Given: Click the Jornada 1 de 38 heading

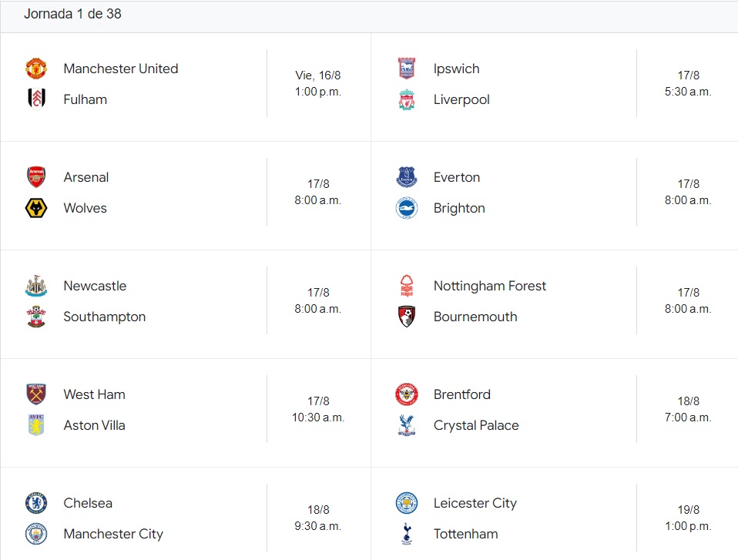Looking at the screenshot, I should pos(72,14).
